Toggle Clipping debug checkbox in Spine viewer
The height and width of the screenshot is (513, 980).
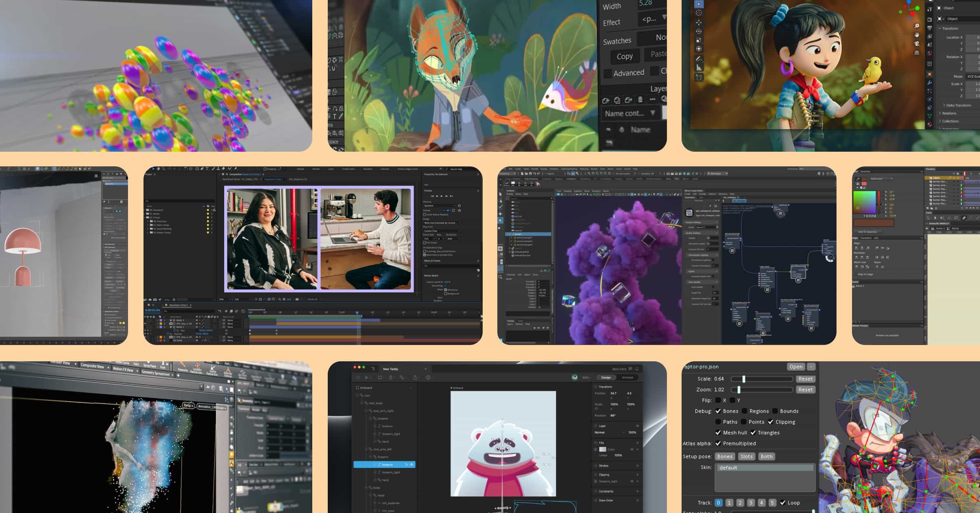[770, 422]
